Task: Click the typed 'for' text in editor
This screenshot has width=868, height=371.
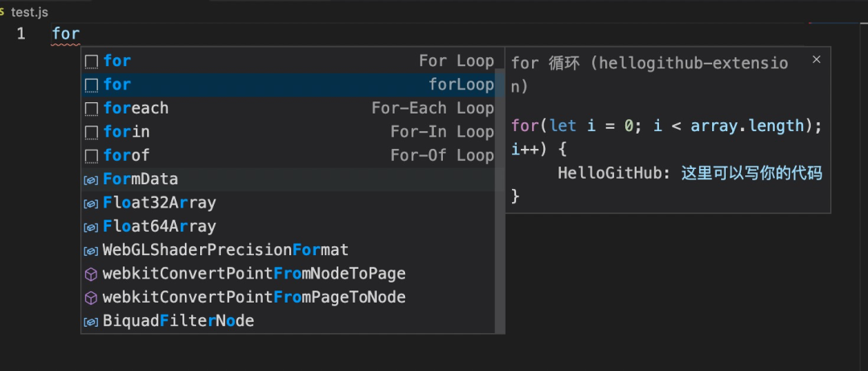Action: coord(66,34)
